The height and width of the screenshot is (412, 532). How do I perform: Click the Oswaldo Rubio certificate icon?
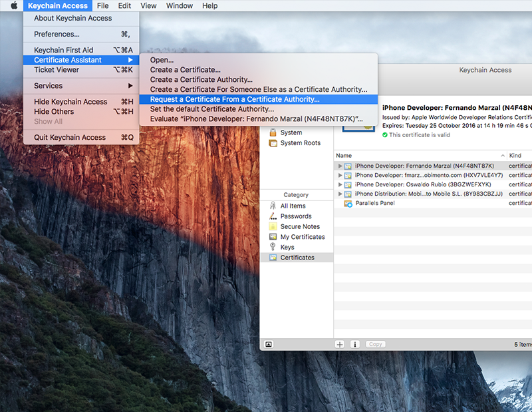click(348, 185)
